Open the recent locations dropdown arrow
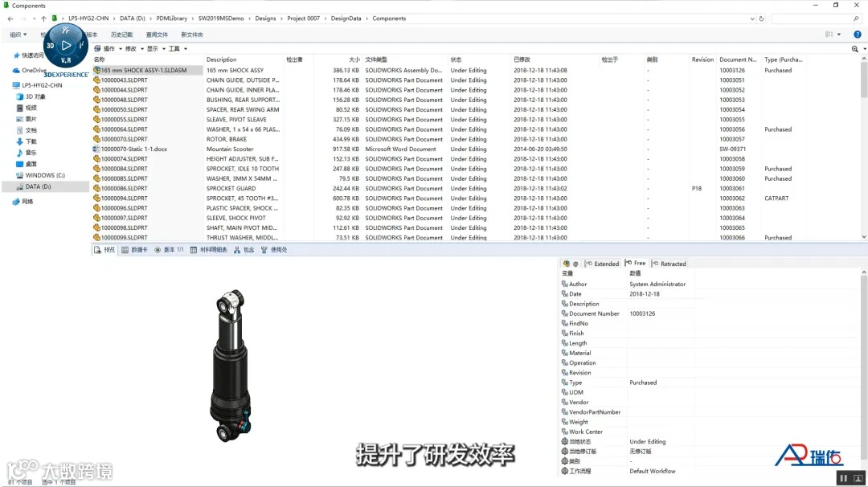 point(35,18)
